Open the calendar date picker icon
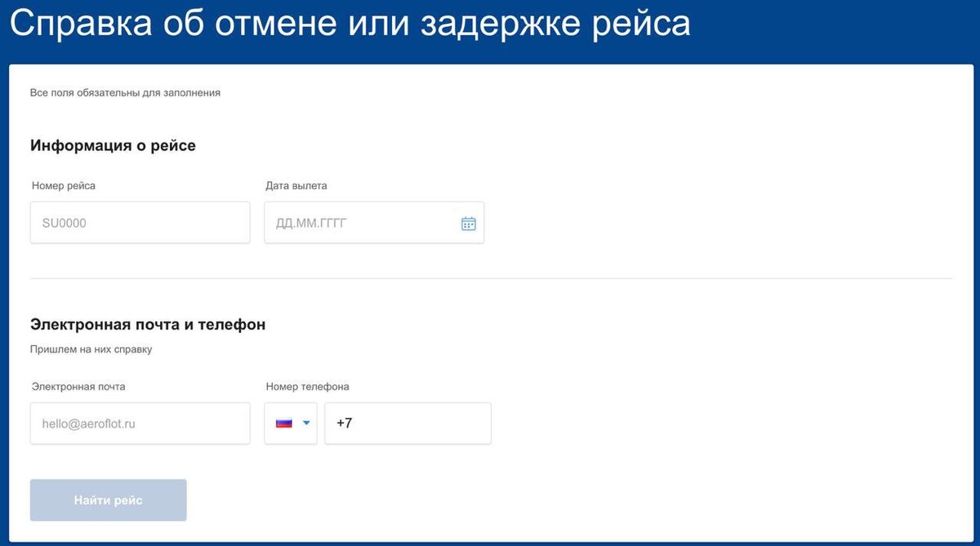The height and width of the screenshot is (546, 980). pos(468,223)
